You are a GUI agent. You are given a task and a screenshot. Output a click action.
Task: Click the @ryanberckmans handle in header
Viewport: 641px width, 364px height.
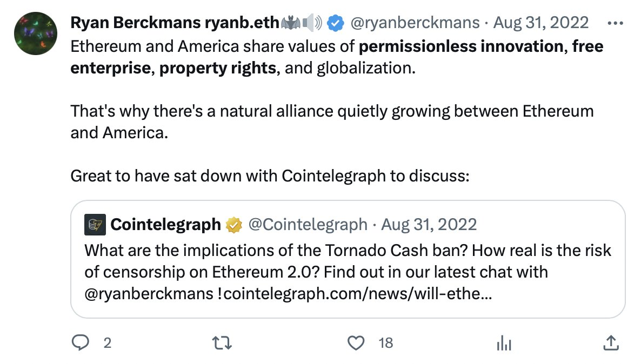coord(415,23)
